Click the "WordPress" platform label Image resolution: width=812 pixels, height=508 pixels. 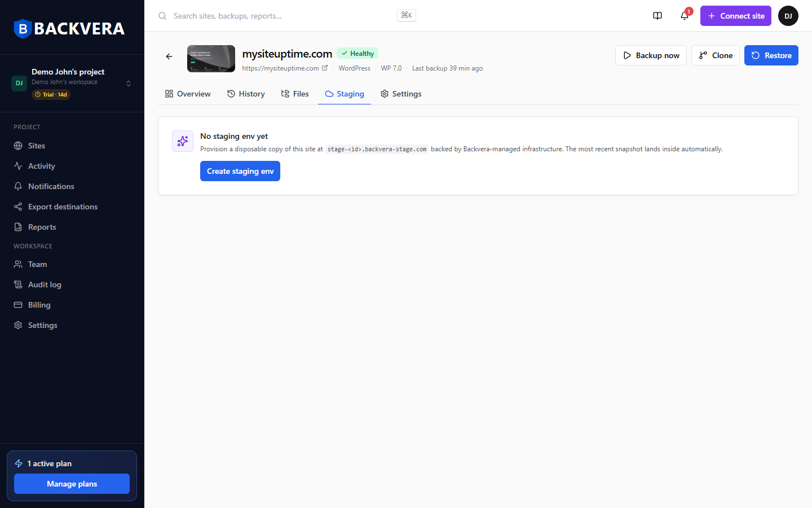(355, 68)
